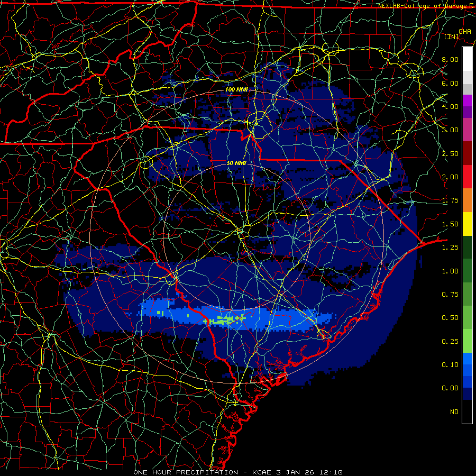Click the 0.10 legend value
The image size is (476, 476).
(x=450, y=365)
